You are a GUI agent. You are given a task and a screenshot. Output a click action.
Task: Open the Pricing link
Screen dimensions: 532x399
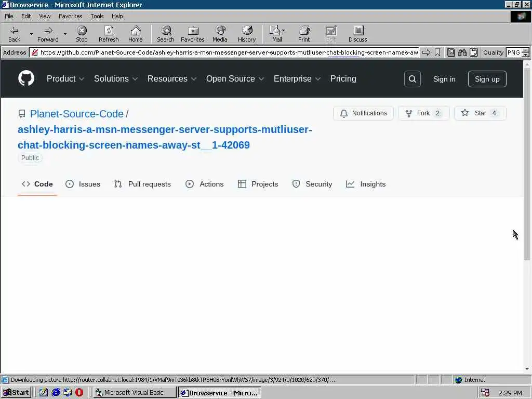click(343, 79)
